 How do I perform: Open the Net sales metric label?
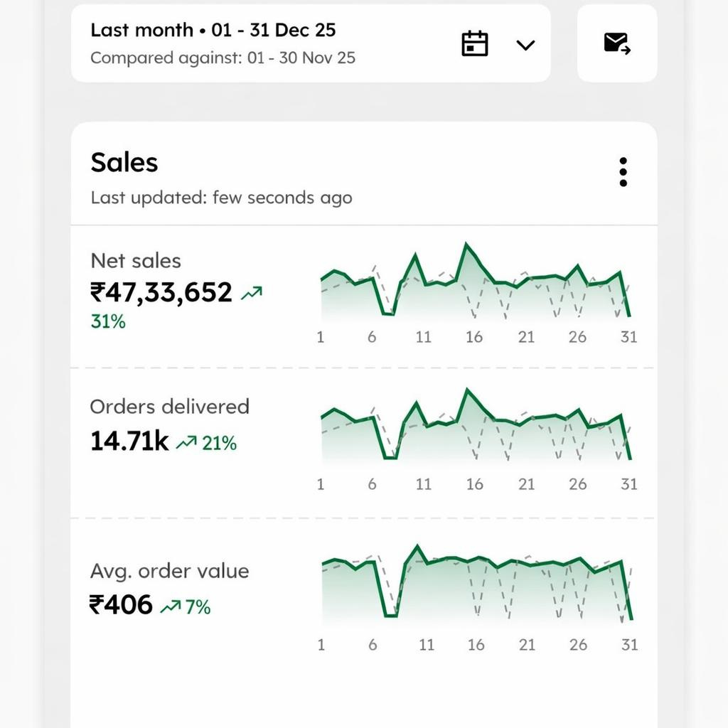point(136,261)
